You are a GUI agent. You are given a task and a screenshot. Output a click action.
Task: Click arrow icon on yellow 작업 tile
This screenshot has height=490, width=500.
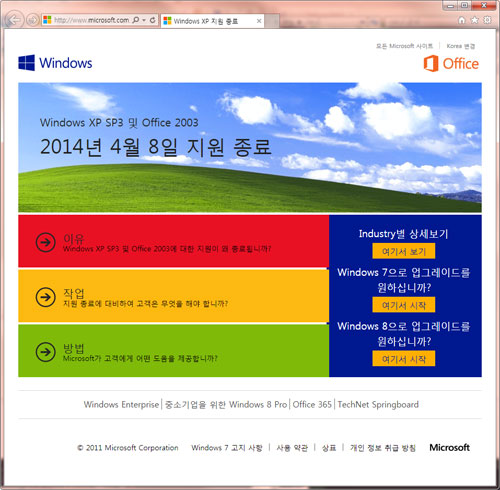click(45, 297)
